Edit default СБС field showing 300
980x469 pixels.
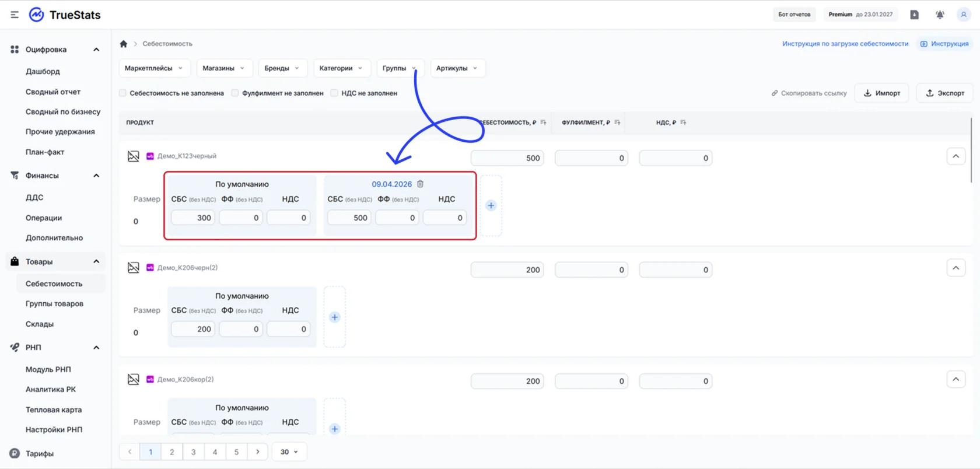[x=193, y=218]
